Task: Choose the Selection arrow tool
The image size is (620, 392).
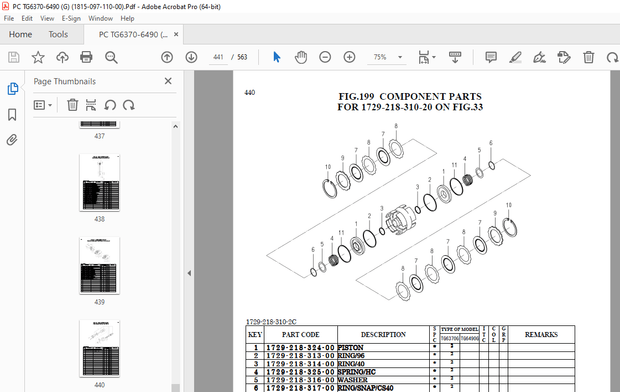Action: tap(276, 57)
